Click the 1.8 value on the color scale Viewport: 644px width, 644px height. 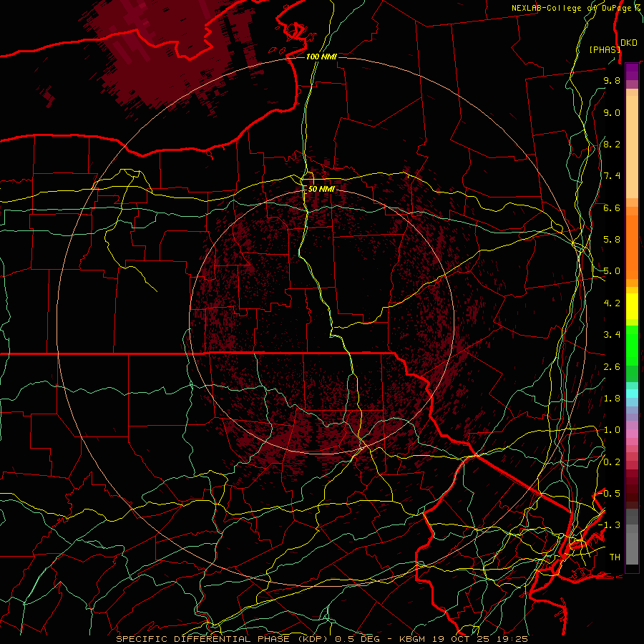click(x=612, y=399)
